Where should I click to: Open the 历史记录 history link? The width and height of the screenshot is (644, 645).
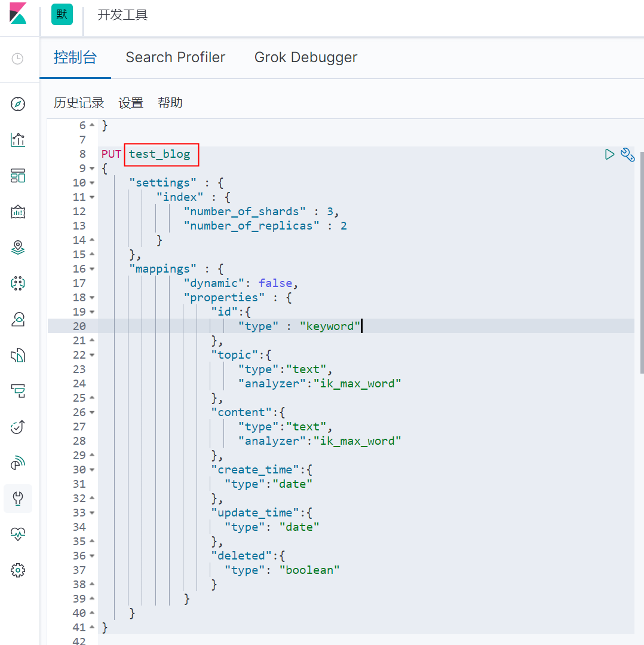(x=79, y=103)
